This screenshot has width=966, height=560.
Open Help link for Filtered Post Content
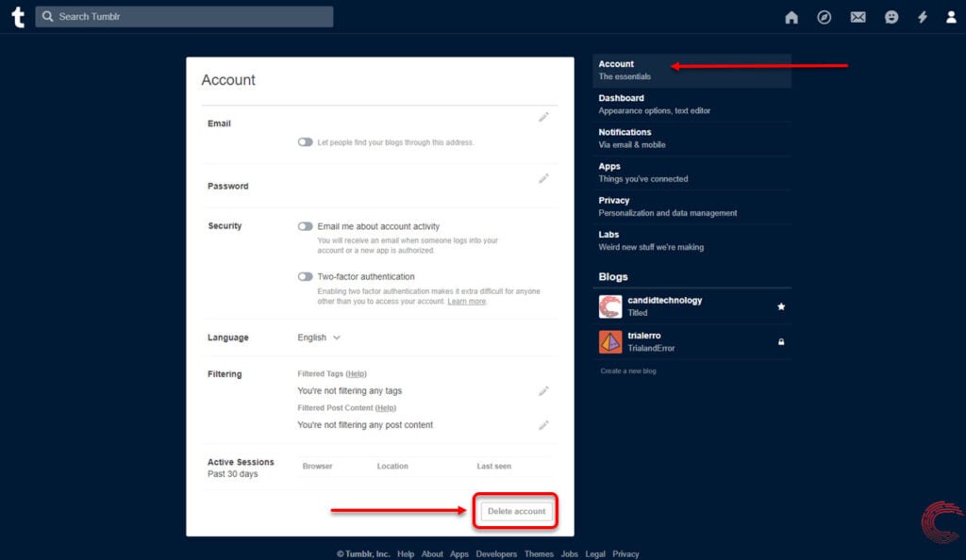point(386,408)
